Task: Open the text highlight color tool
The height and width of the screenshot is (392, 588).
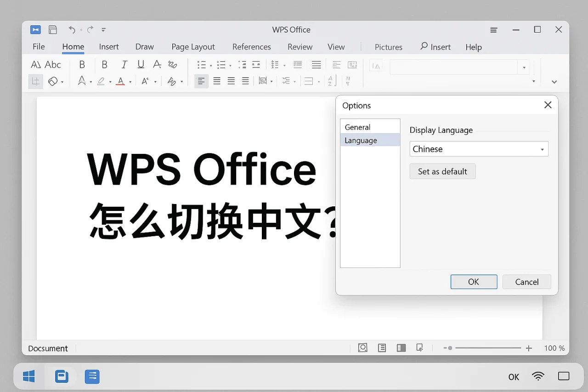Action: pos(102,81)
